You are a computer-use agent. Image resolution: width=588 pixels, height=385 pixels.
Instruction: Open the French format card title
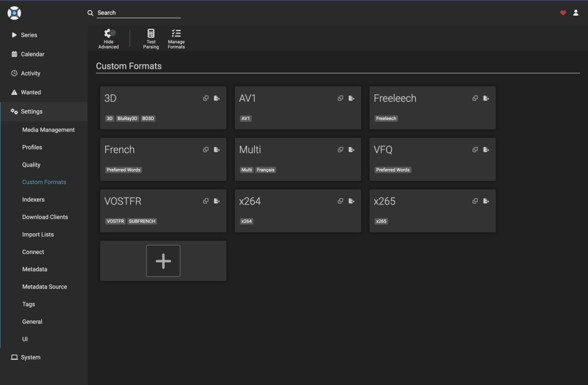[119, 150]
